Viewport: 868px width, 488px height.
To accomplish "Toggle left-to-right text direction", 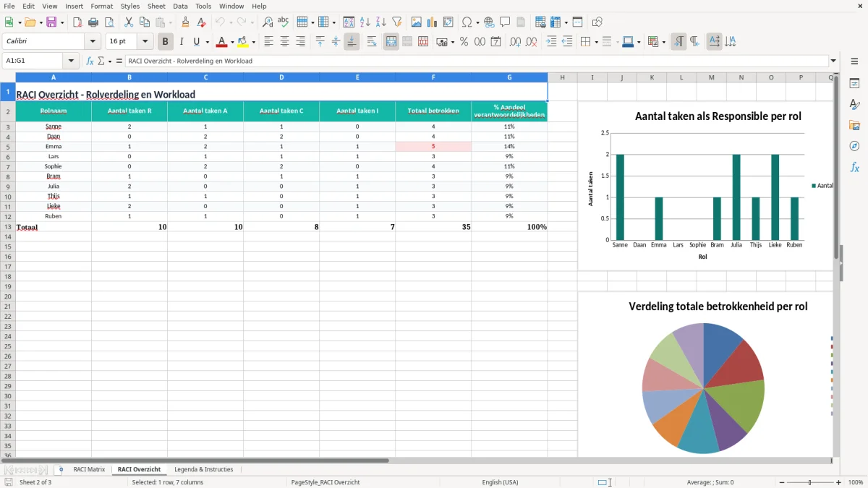I will coord(678,42).
